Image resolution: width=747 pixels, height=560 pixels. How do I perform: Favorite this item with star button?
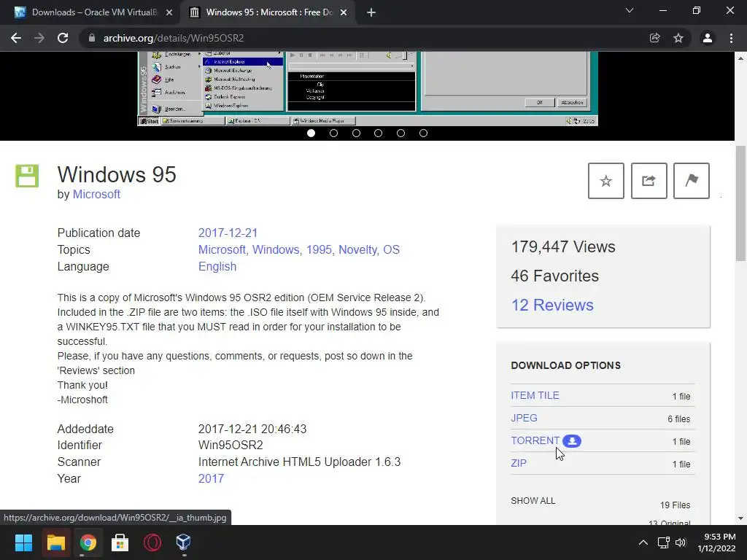(x=606, y=181)
